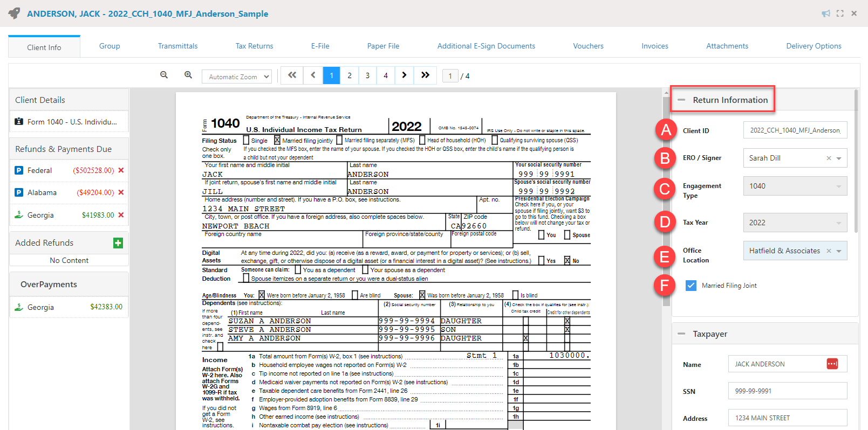Click the Federal payment P icon
Screen dimensions: 868x430
coord(19,170)
